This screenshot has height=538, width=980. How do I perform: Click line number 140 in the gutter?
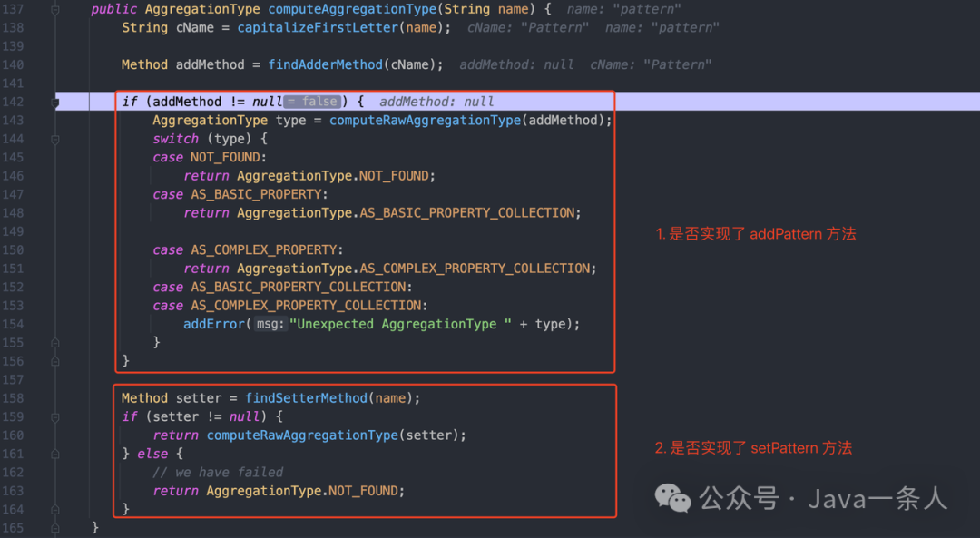click(x=13, y=65)
